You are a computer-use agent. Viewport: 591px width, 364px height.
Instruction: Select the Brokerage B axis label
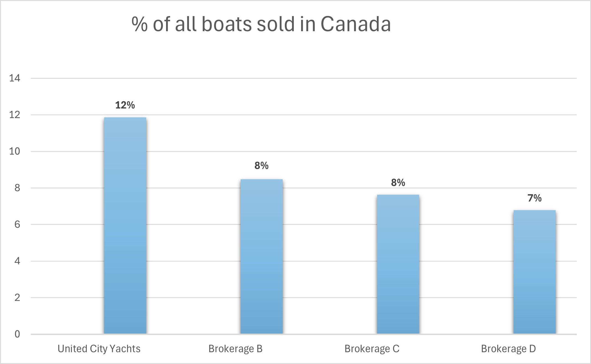[x=235, y=349]
